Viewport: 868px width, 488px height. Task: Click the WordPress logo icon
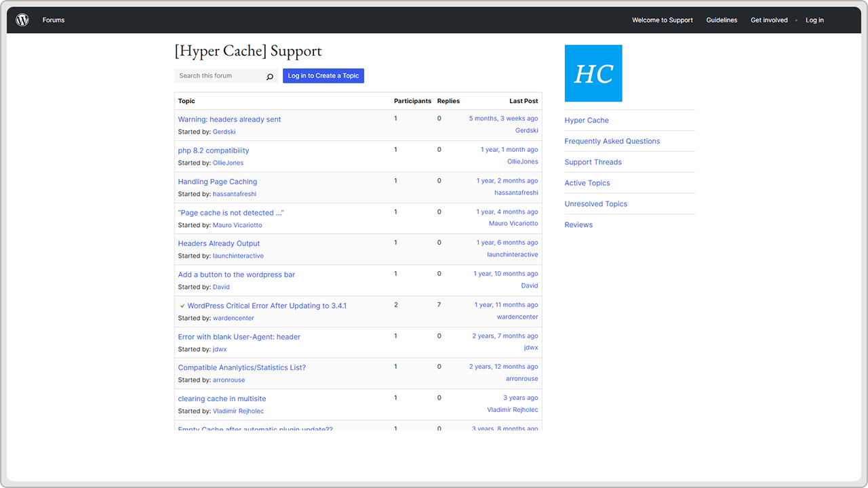pos(22,20)
